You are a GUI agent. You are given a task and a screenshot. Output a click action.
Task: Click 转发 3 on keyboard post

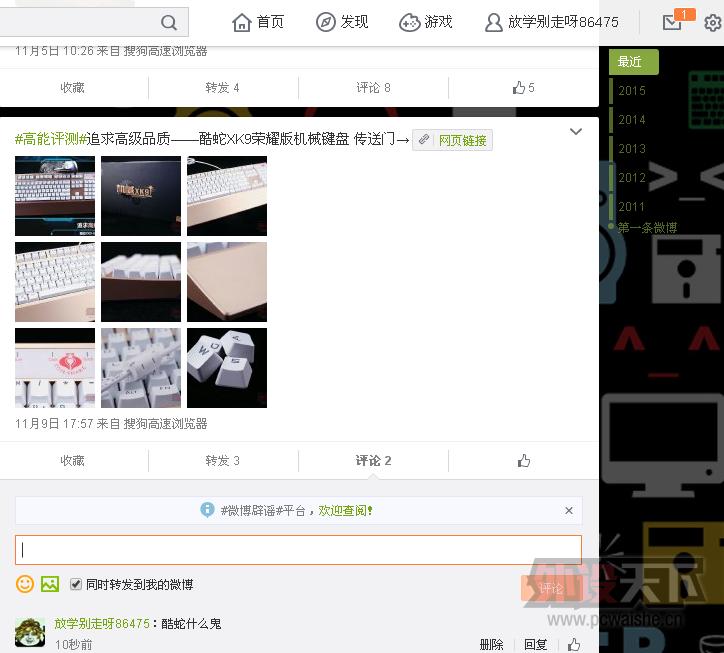point(222,460)
